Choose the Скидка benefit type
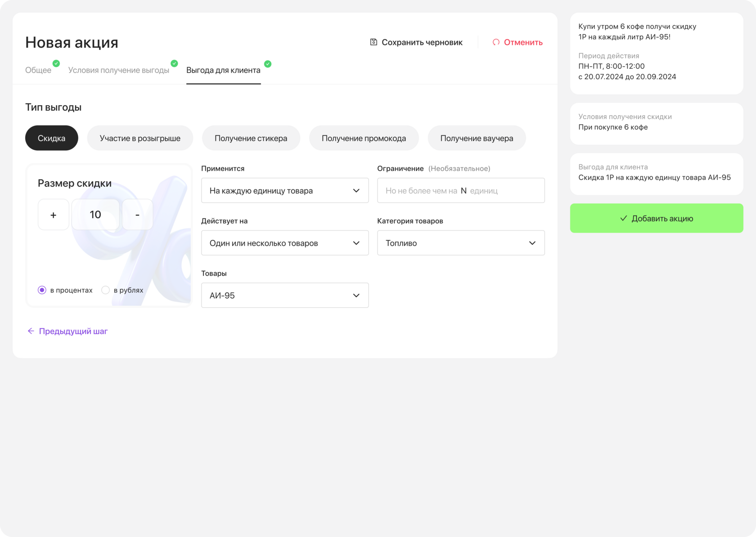Image resolution: width=756 pixels, height=537 pixels. [51, 138]
